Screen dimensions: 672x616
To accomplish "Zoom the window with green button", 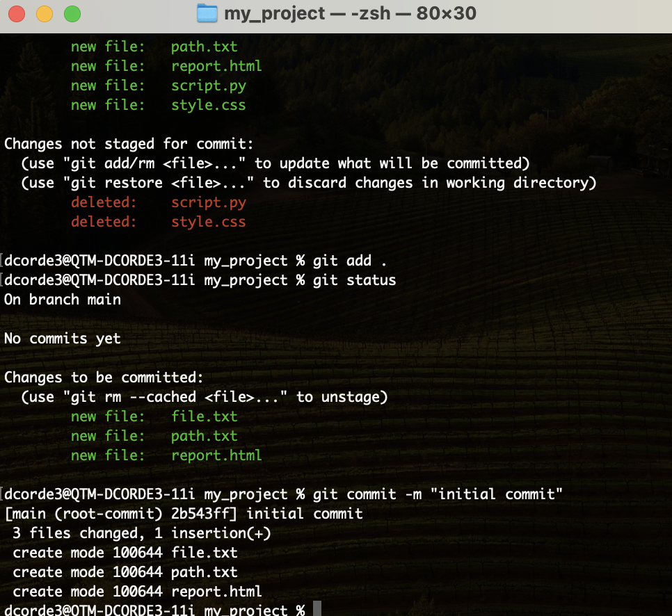I will (x=72, y=13).
